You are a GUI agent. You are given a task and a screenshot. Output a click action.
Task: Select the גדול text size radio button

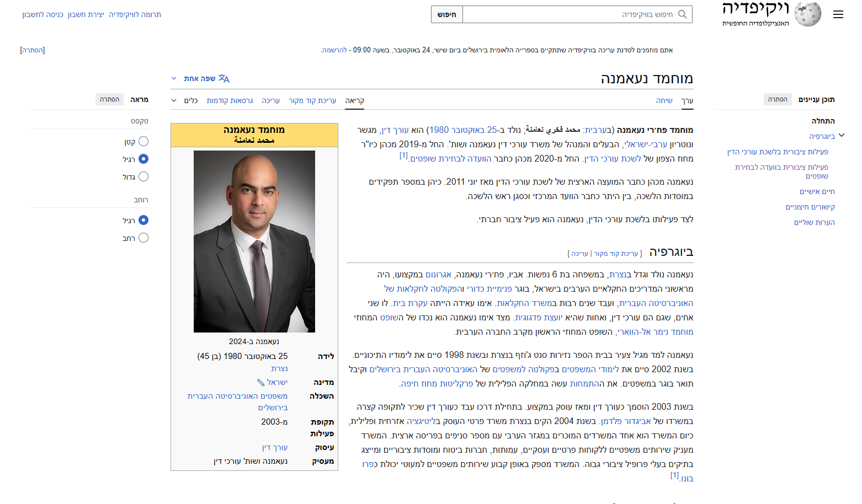(x=143, y=176)
